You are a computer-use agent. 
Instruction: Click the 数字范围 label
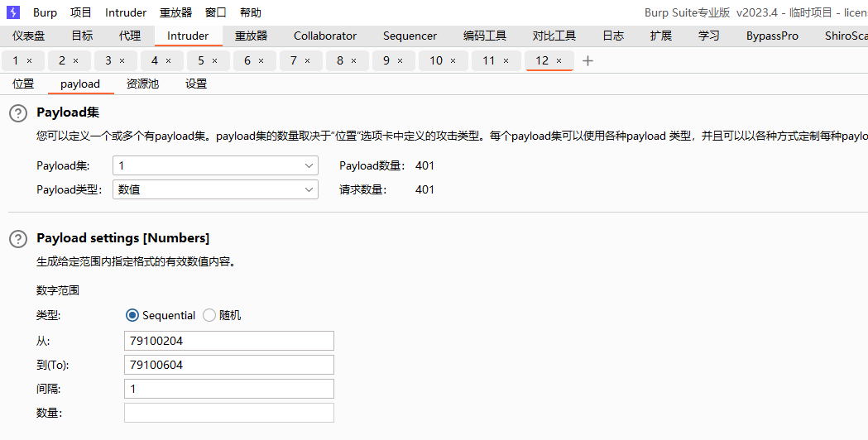tap(58, 290)
